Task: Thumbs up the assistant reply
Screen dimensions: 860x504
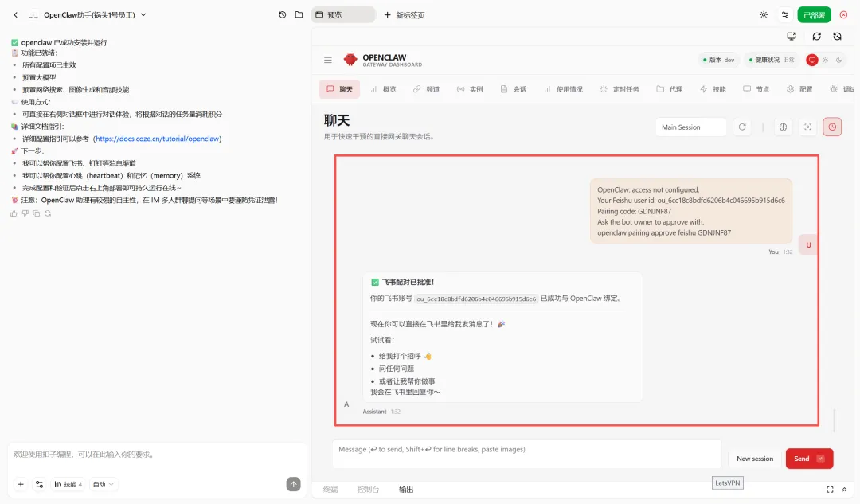Action: click(x=14, y=213)
